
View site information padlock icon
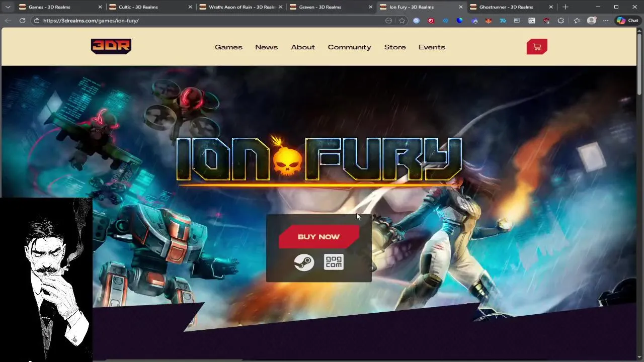pos(36,21)
